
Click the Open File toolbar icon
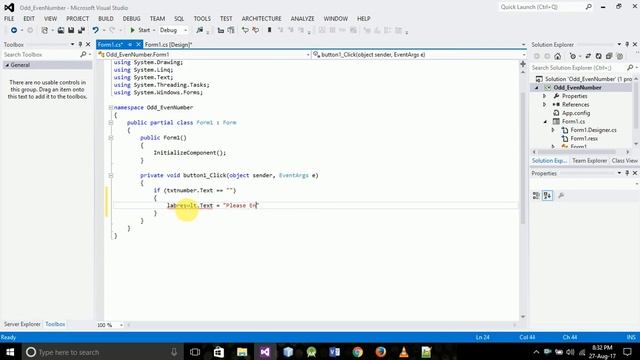pyautogui.click(x=61, y=30)
